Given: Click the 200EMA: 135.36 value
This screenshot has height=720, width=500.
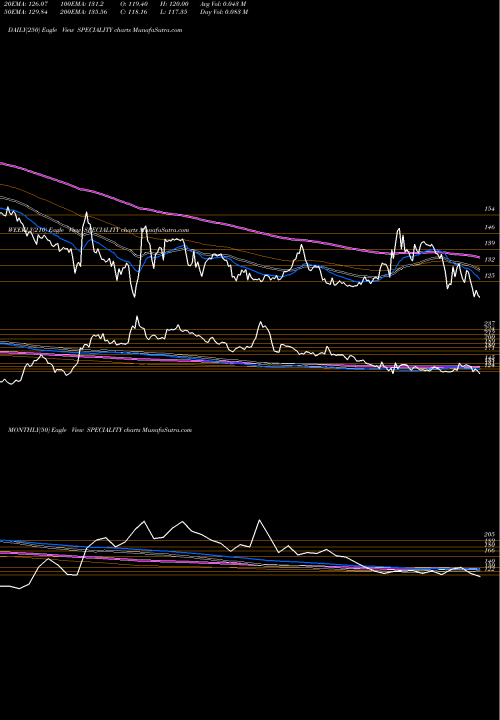Looking at the screenshot, I should [x=84, y=12].
